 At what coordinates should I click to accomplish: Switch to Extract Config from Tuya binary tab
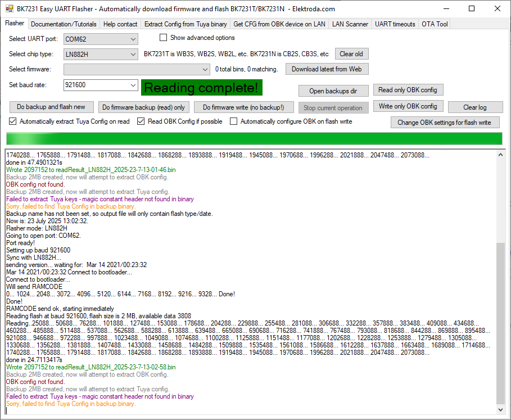pyautogui.click(x=186, y=24)
